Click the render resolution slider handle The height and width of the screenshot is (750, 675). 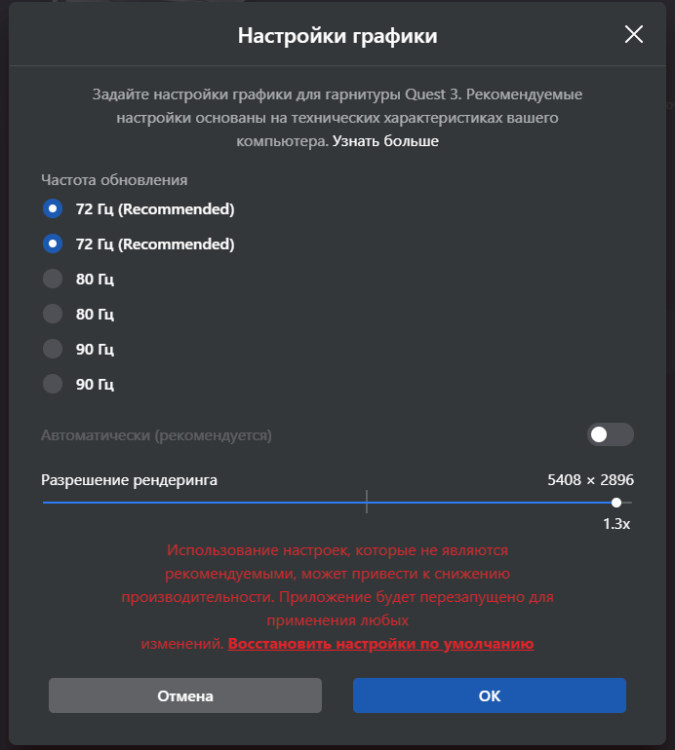click(616, 502)
